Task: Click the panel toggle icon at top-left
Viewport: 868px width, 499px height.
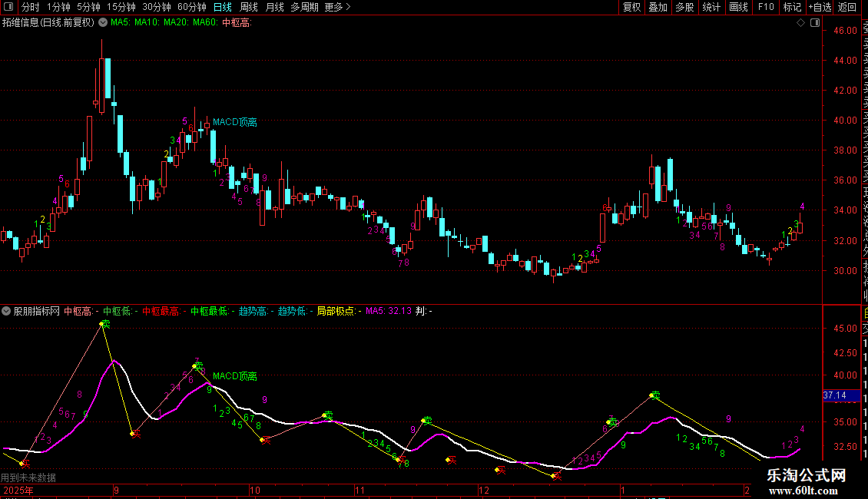Action: 9,7
